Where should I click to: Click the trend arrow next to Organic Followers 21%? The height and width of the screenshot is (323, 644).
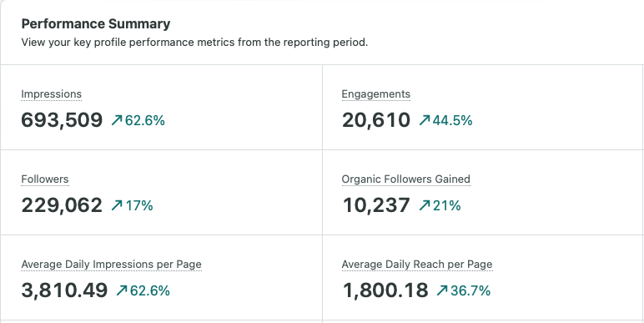425,205
